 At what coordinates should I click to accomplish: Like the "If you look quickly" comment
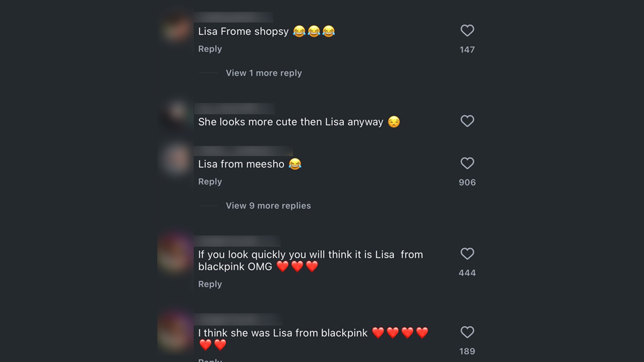[x=467, y=254]
